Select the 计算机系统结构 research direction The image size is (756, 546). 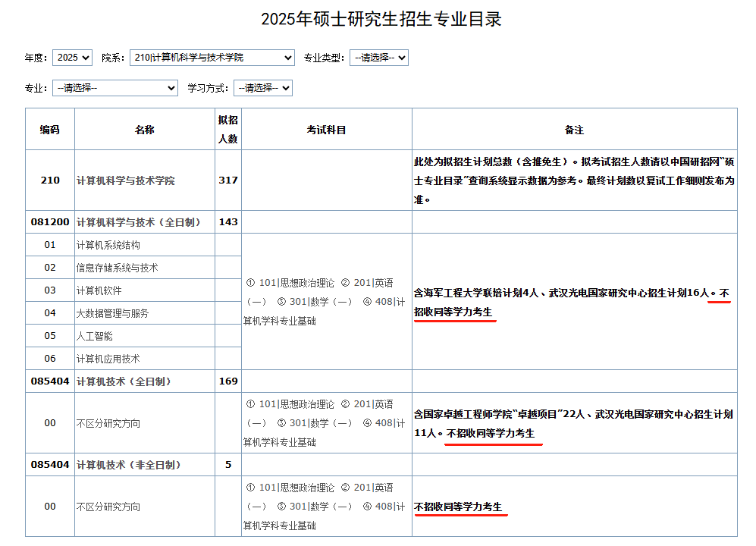tap(108, 245)
